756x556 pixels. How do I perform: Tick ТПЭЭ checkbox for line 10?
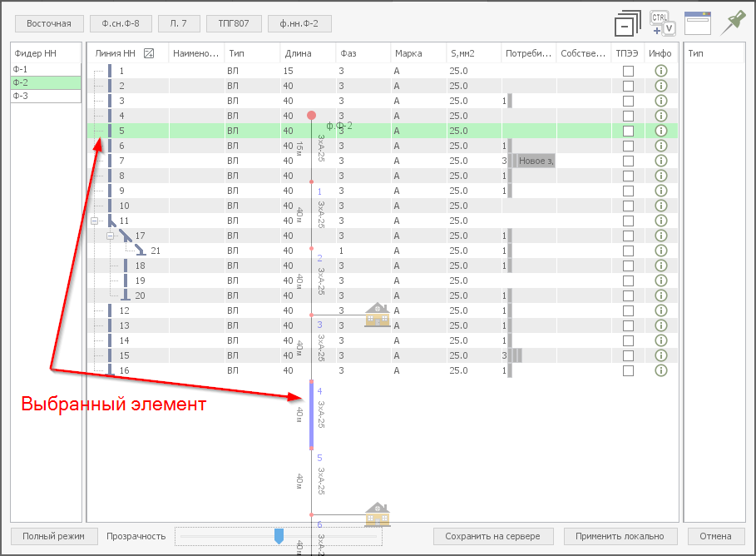point(628,206)
